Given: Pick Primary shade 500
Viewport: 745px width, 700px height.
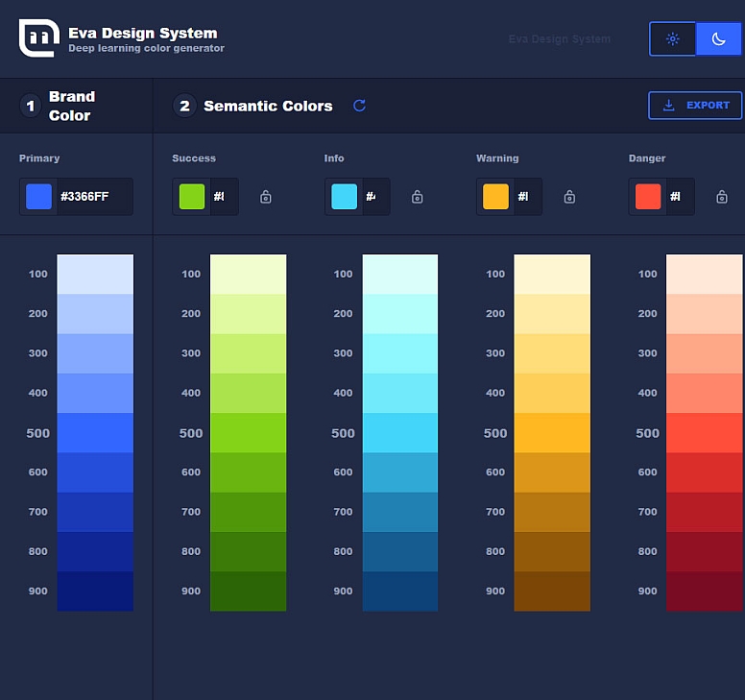Looking at the screenshot, I should (95, 433).
